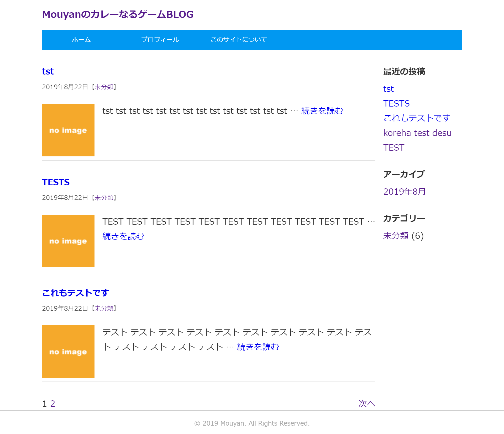Open the post titled tst
This screenshot has width=504, height=434.
48,71
